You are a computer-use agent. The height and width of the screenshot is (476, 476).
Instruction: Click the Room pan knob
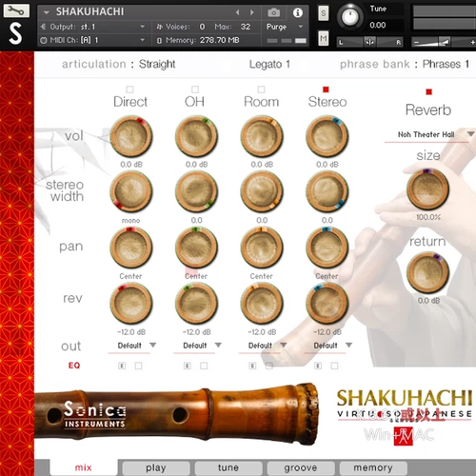point(262,248)
